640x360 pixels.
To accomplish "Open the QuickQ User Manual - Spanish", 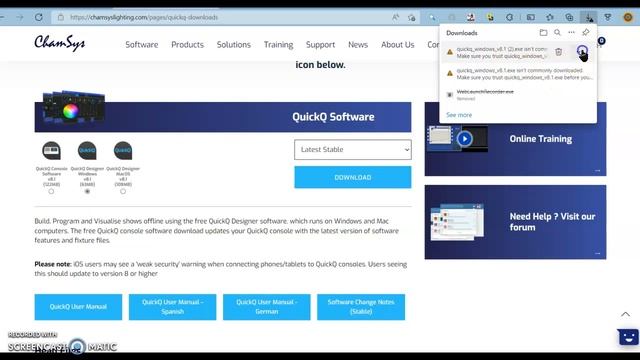I will pos(173,307).
